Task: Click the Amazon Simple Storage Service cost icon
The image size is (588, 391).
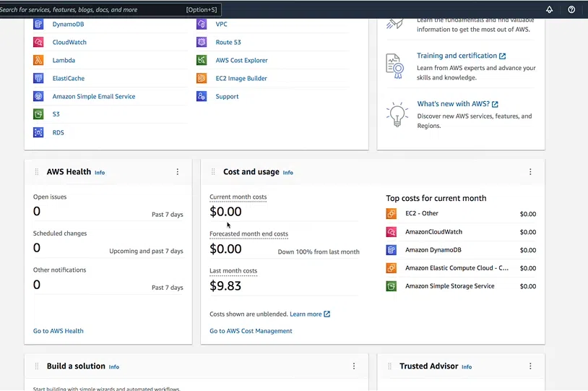Action: pos(391,286)
